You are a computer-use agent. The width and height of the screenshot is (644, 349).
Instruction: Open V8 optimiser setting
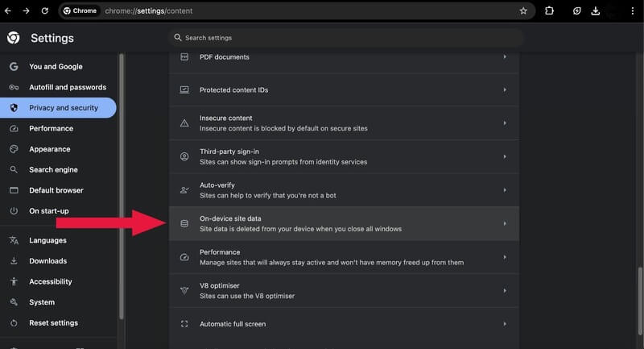point(344,291)
